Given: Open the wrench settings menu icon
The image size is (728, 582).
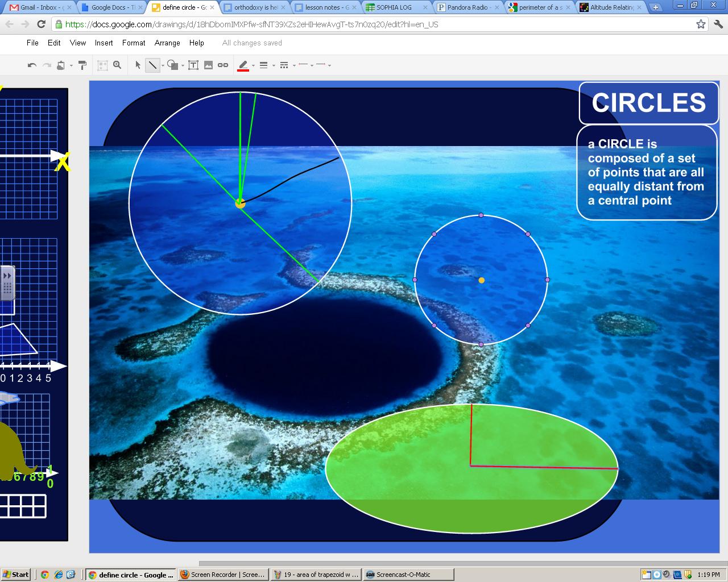Looking at the screenshot, I should 718,24.
